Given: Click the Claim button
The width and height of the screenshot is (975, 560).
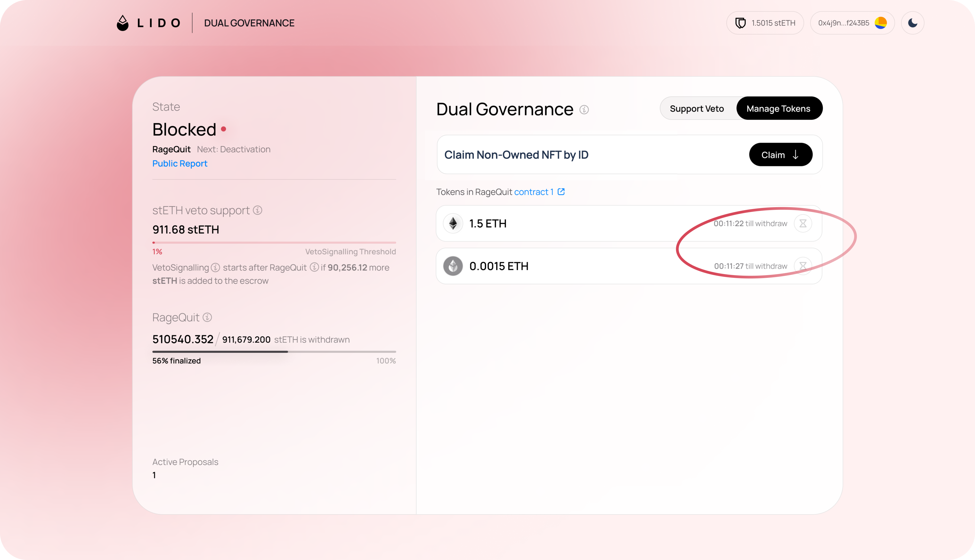Looking at the screenshot, I should coord(781,155).
